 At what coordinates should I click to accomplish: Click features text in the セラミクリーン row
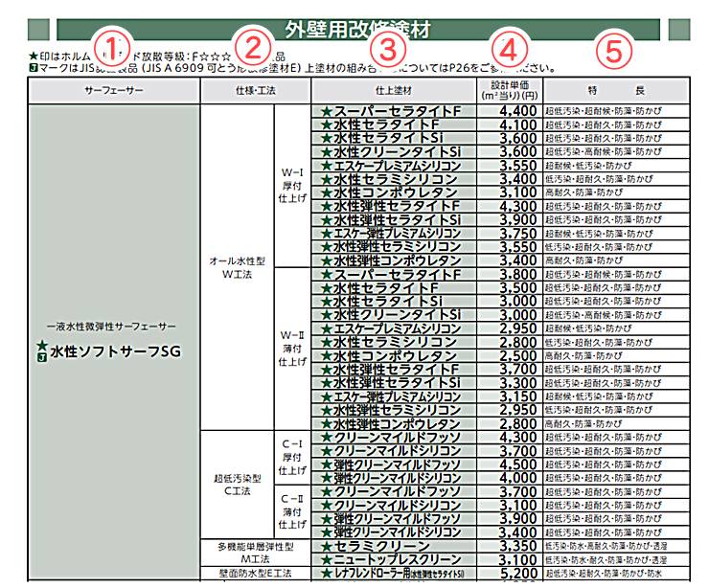click(606, 547)
